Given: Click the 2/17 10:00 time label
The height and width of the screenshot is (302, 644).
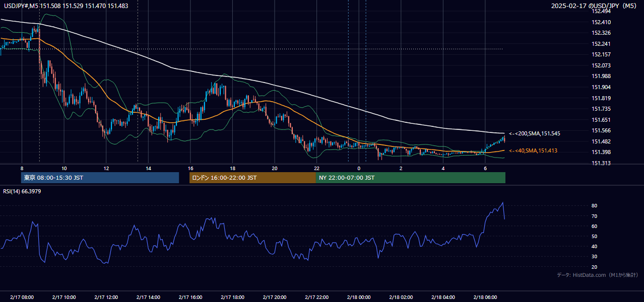Looking at the screenshot, I should 64,297.
